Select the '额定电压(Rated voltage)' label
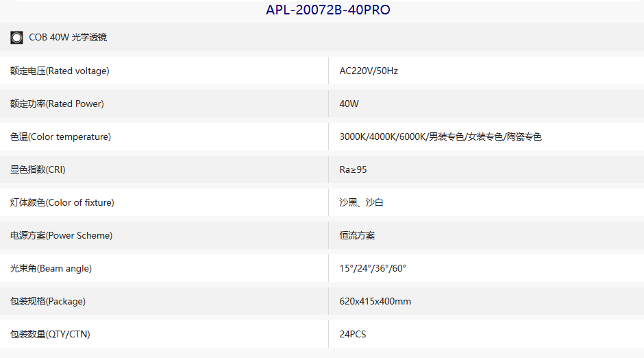 [x=60, y=71]
